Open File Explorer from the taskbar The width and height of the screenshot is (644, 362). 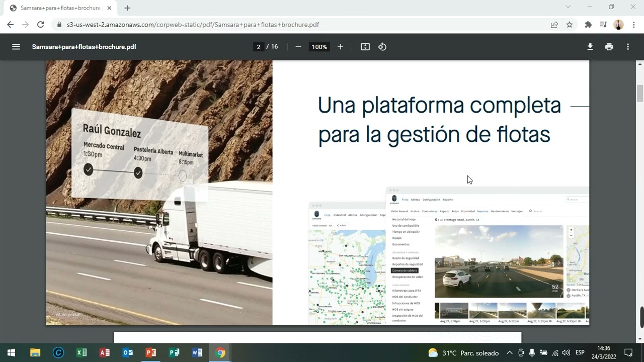tap(35, 353)
